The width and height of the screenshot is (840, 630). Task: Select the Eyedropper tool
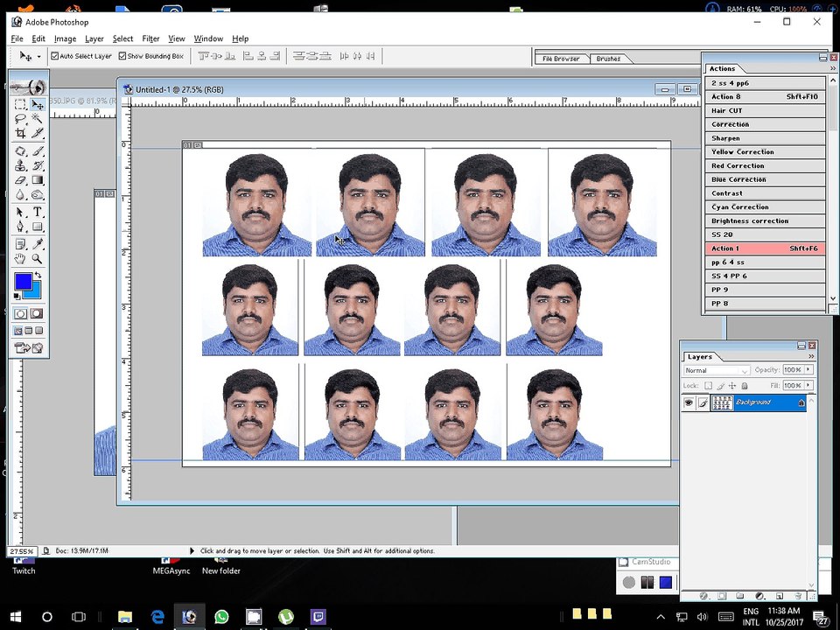pos(37,244)
